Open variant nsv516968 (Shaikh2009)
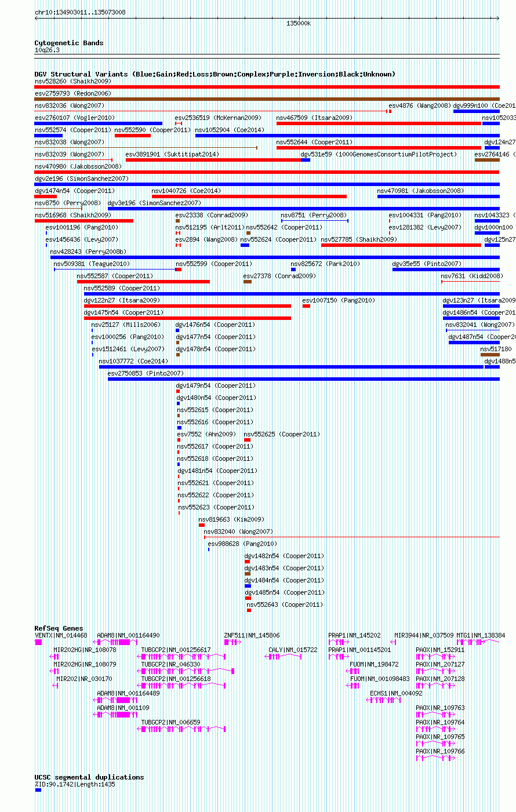 (x=84, y=221)
